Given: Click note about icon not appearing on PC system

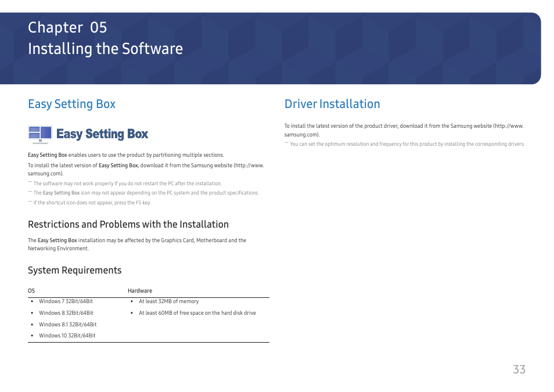Looking at the screenshot, I should click(x=146, y=193).
